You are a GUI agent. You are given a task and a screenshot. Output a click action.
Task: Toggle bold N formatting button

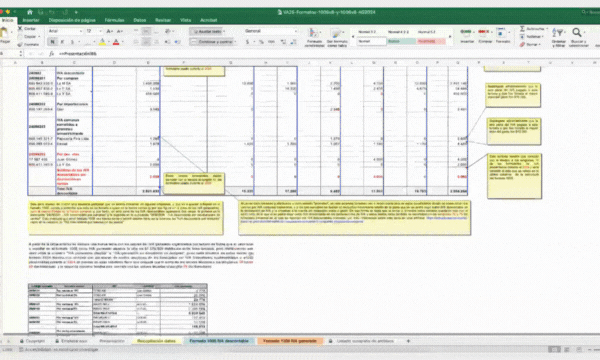pyautogui.click(x=52, y=42)
